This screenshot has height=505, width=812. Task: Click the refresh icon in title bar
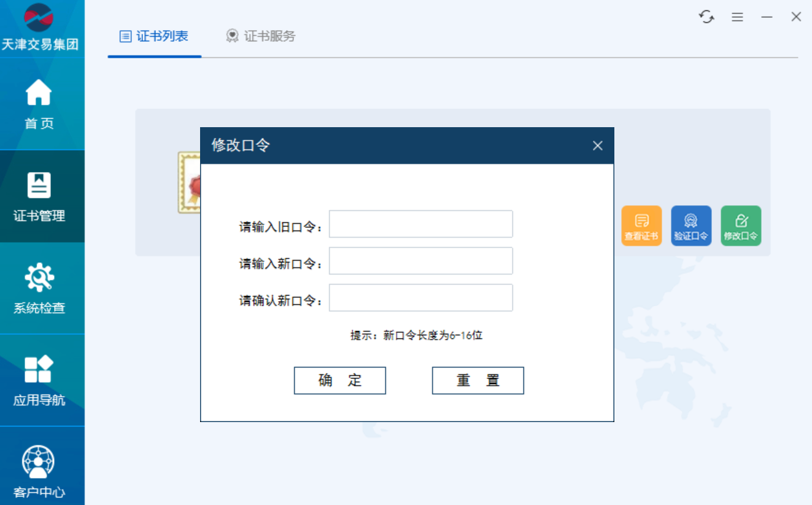tap(706, 17)
